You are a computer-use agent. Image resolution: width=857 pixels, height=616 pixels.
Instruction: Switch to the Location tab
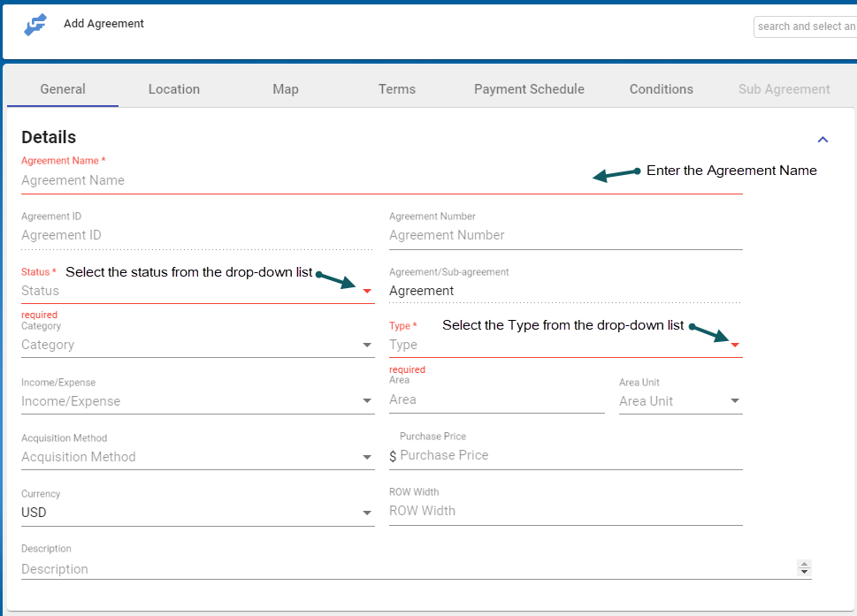(x=174, y=89)
